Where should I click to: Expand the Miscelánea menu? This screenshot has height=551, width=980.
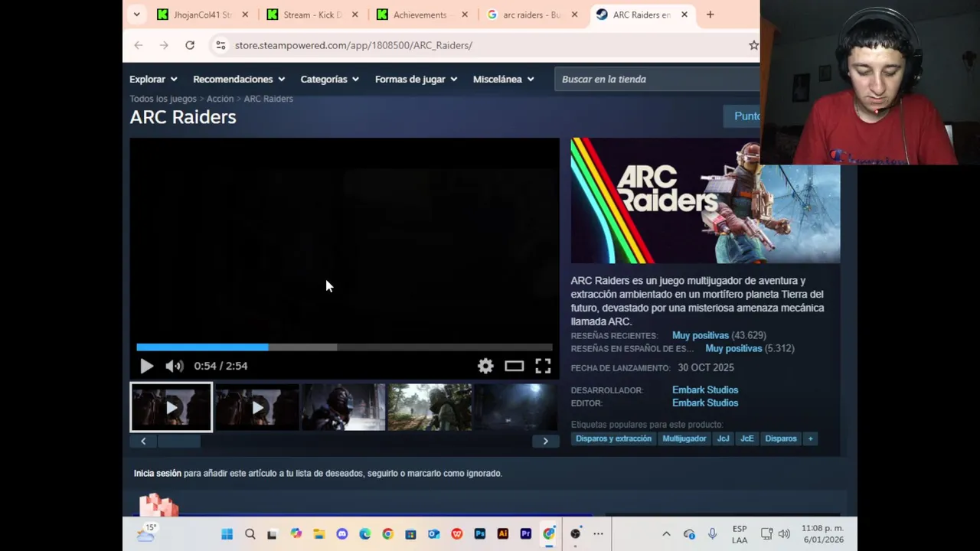pos(503,79)
